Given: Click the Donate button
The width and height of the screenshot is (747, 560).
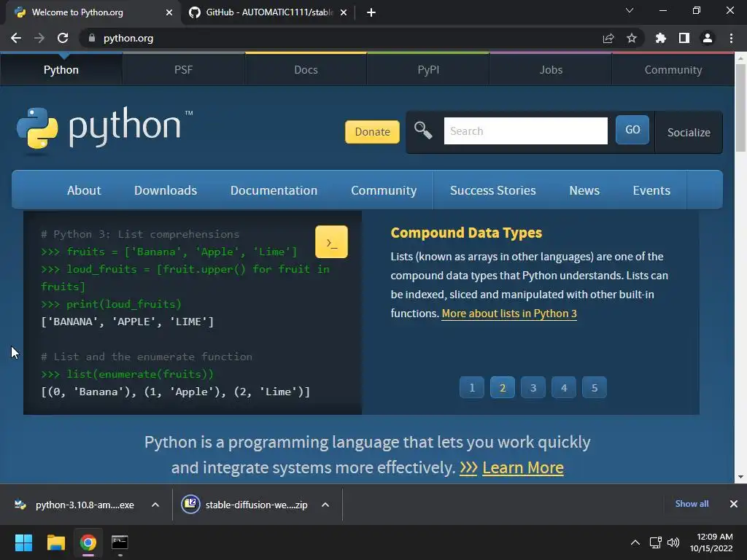Looking at the screenshot, I should [372, 132].
